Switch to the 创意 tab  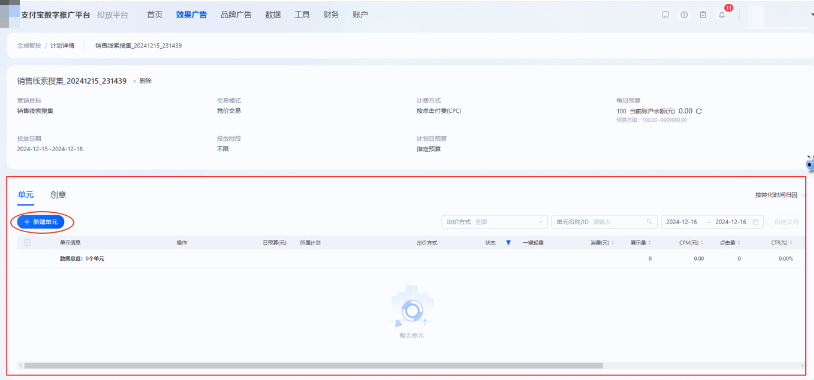pos(58,195)
